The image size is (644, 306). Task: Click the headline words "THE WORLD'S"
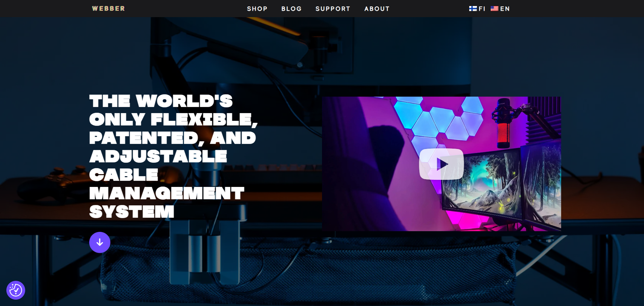tap(161, 101)
